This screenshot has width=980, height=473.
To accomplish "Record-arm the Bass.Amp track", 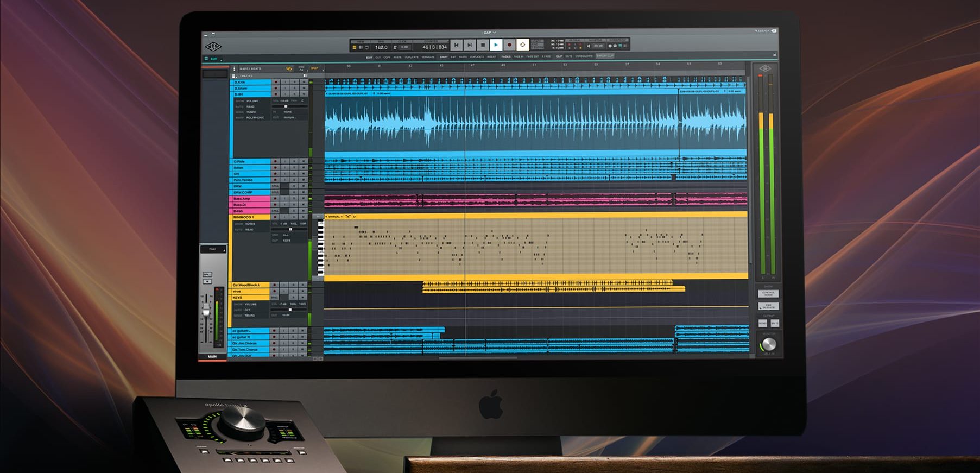I will pyautogui.click(x=275, y=199).
